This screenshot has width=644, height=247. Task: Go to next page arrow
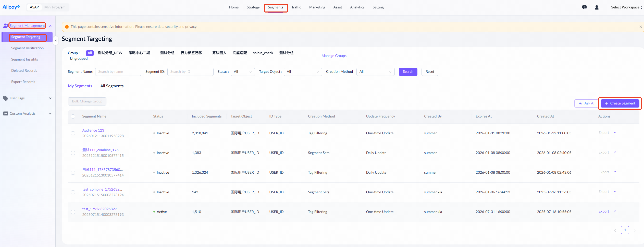click(635, 230)
